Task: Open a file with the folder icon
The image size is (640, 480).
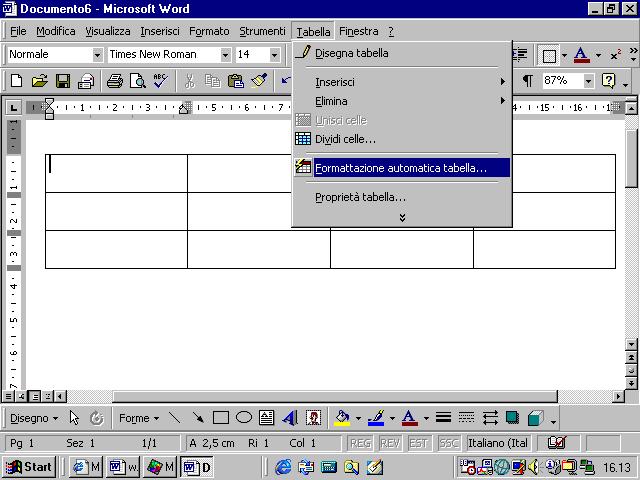Action: point(40,81)
